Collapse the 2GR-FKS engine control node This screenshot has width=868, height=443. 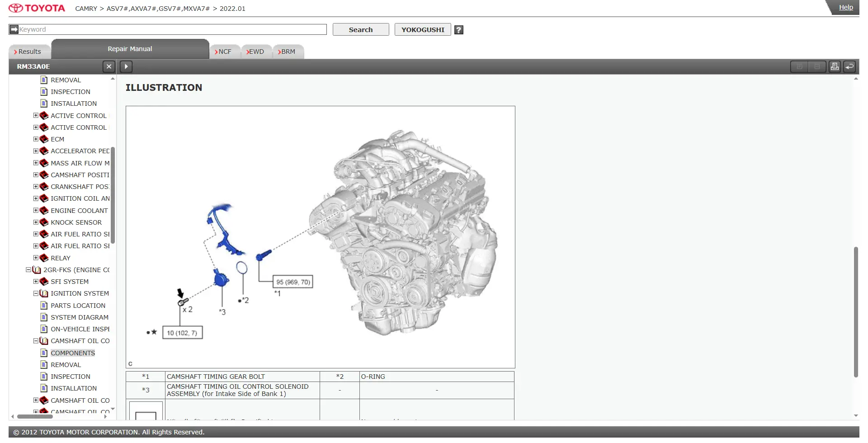(28, 270)
